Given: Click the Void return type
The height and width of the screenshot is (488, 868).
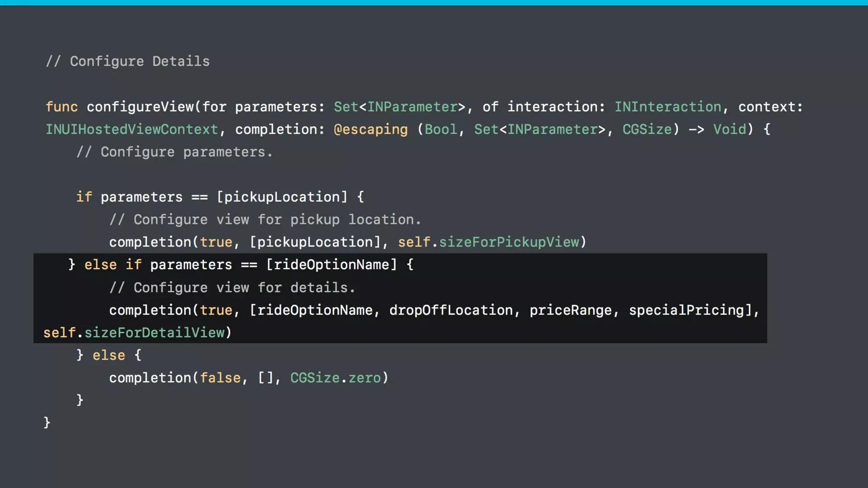Looking at the screenshot, I should click(729, 129).
